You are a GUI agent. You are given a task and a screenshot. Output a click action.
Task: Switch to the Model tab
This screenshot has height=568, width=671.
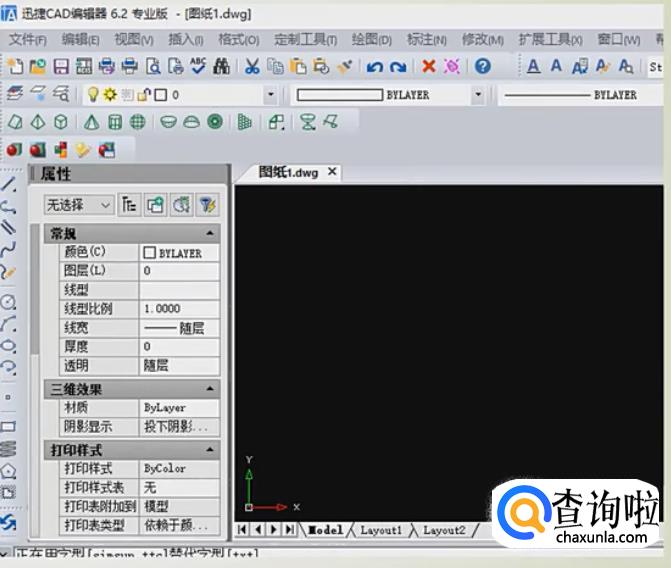click(326, 530)
